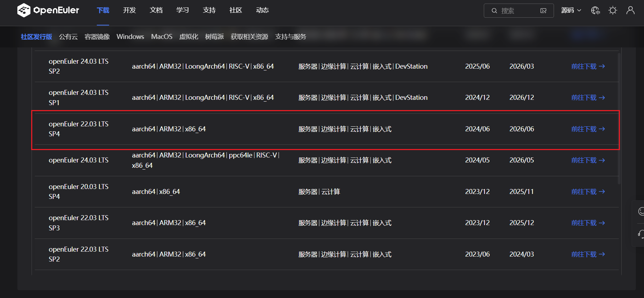Click scenario text 服务器 | 云计算
The image size is (644, 298).
coord(319,192)
